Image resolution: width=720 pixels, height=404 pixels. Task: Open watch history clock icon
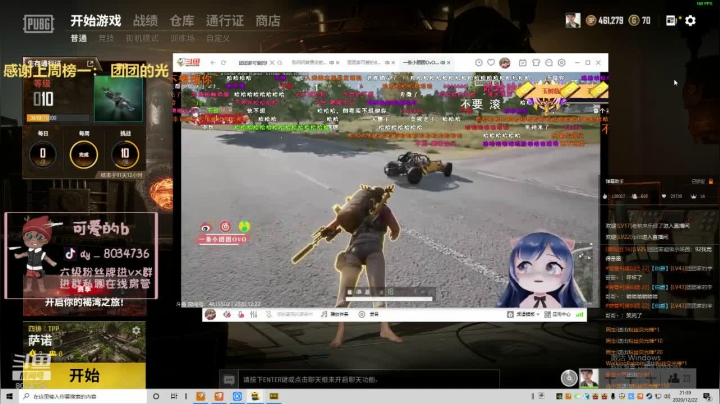tap(478, 62)
